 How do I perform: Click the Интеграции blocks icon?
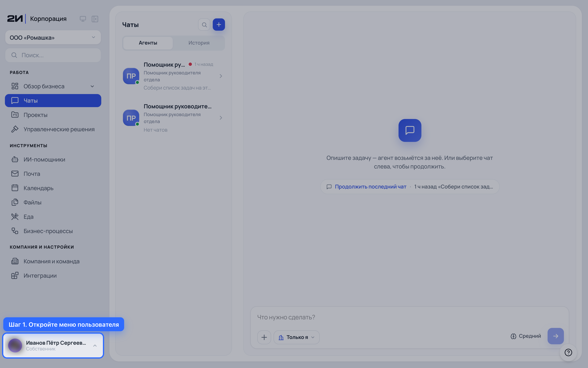[x=15, y=276]
